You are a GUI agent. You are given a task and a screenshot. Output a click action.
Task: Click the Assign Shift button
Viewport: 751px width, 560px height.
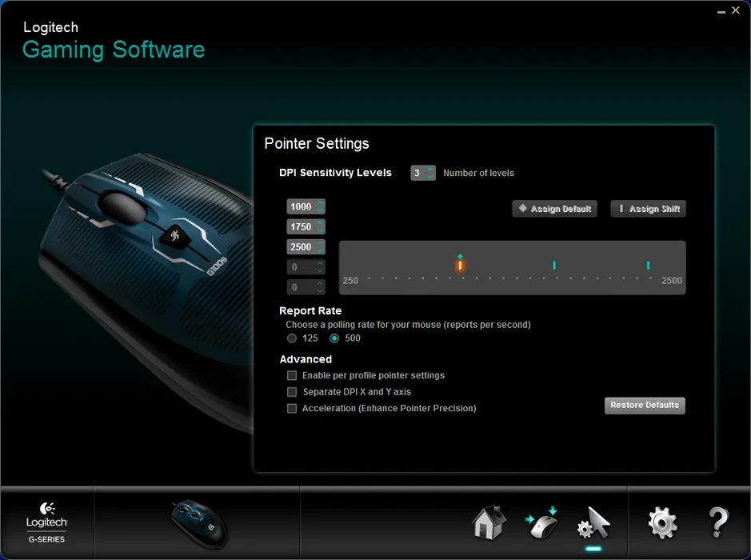(x=648, y=209)
